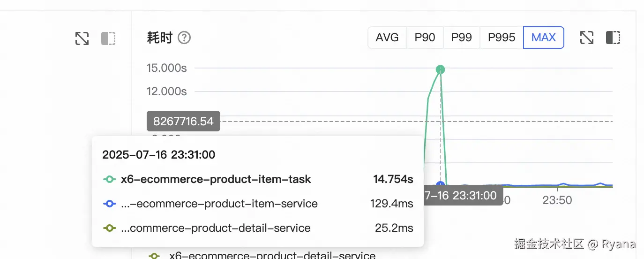Click the 8267716.54 y-axis value marker
The height and width of the screenshot is (259, 644).
point(183,122)
